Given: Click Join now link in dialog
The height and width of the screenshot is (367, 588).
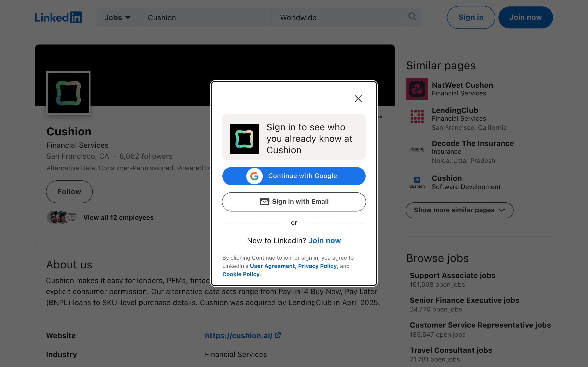Looking at the screenshot, I should (324, 241).
